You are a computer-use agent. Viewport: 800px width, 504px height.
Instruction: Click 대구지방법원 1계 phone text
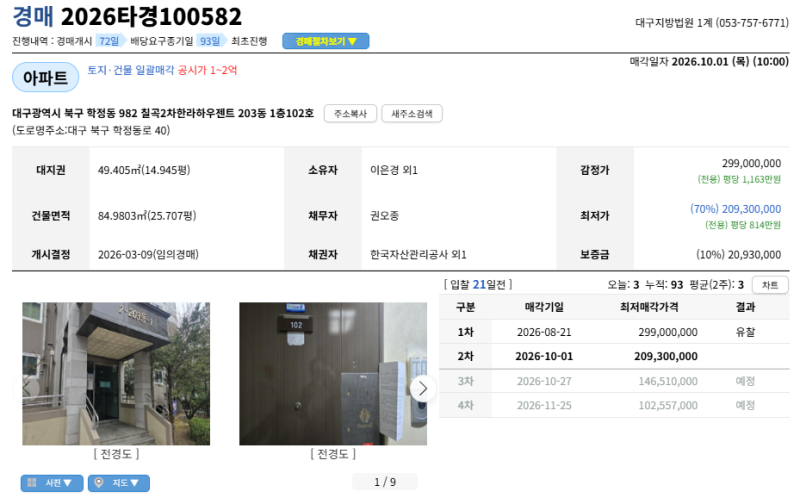point(712,23)
